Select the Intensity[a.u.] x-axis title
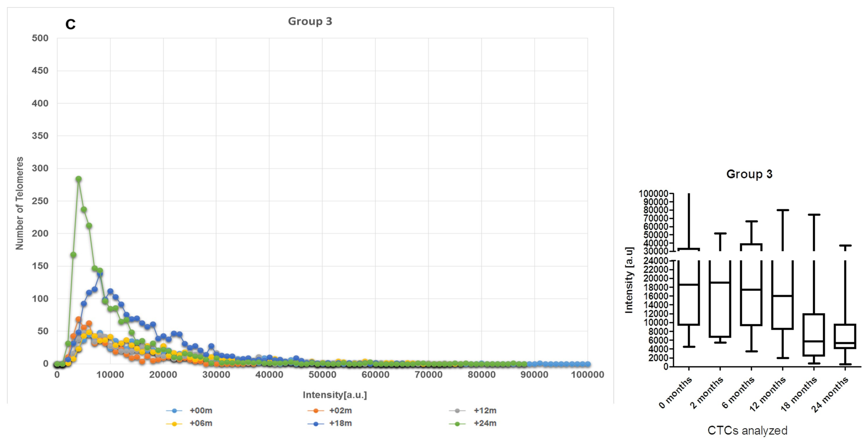868x446 pixels. (x=335, y=395)
